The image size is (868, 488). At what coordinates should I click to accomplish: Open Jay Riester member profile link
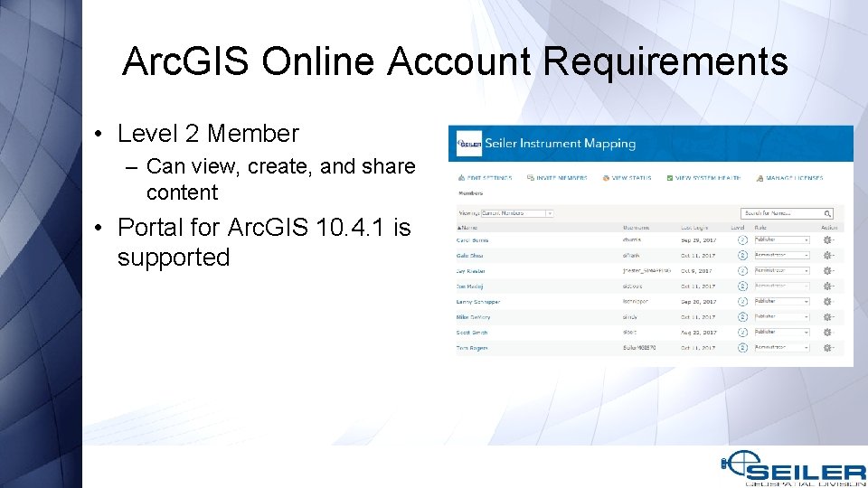(470, 272)
